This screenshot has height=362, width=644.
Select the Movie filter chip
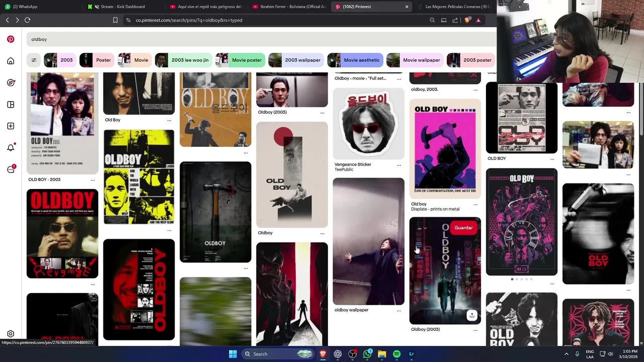coord(135,60)
